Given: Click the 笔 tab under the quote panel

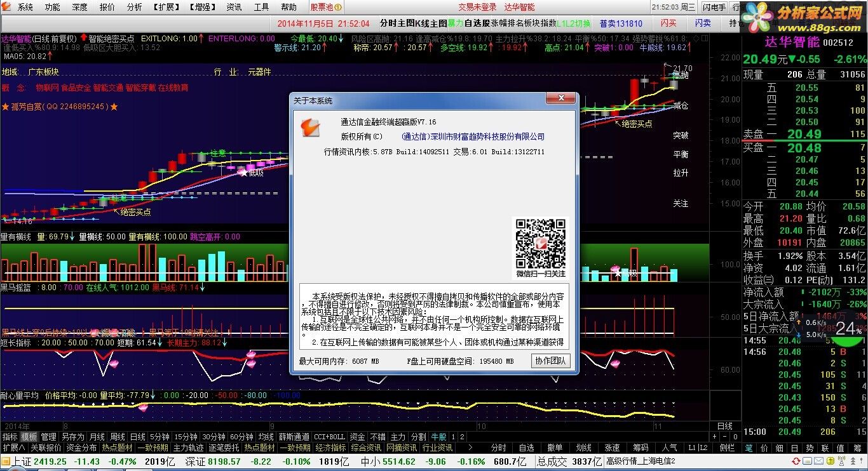Looking at the screenshot, I should click(x=749, y=448).
